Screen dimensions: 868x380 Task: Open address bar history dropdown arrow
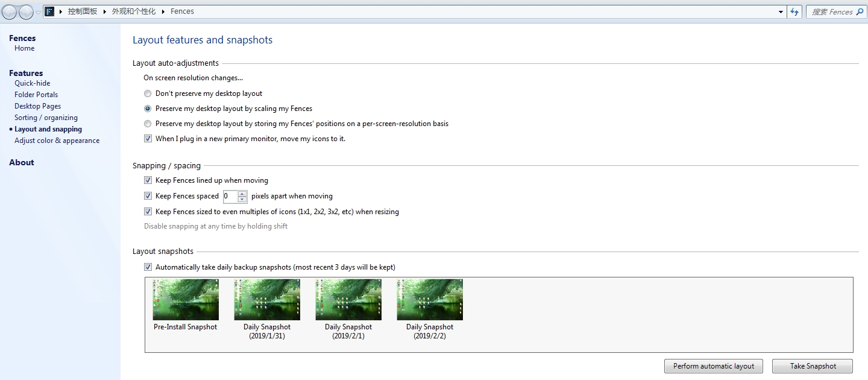click(x=781, y=11)
